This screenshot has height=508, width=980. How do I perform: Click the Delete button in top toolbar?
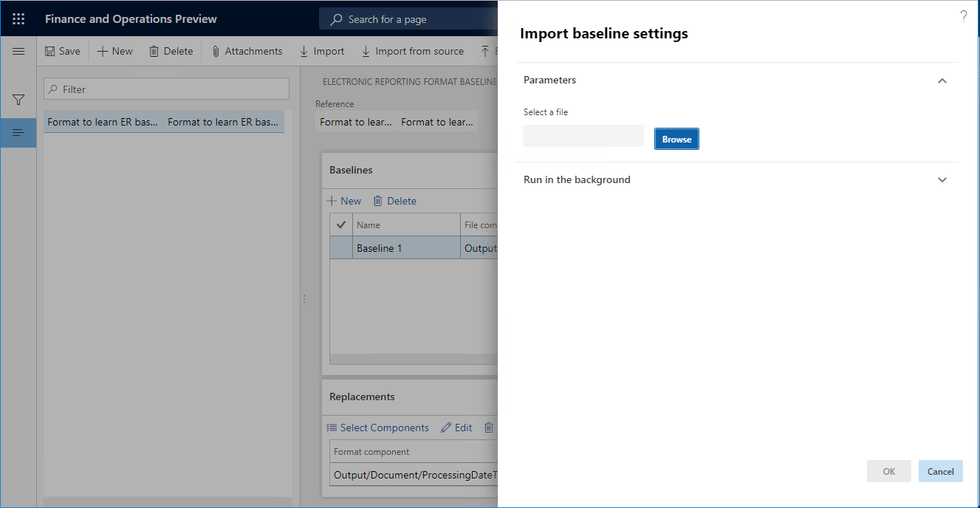point(171,51)
